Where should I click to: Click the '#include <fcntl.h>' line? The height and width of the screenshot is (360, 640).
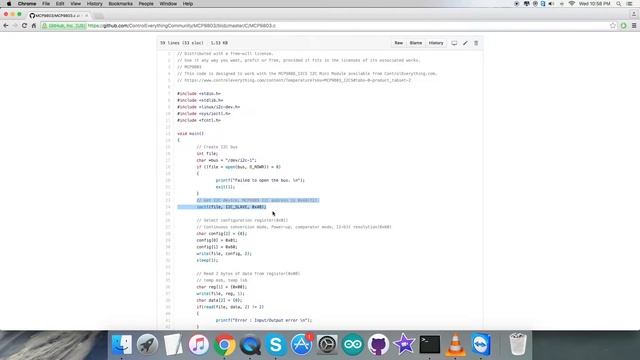(x=199, y=120)
